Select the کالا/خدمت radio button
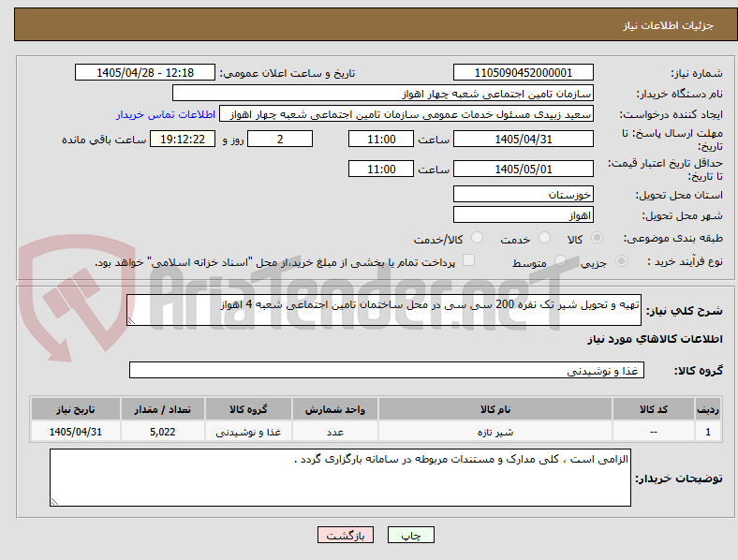Image resolution: width=738 pixels, height=560 pixels. pos(478,238)
